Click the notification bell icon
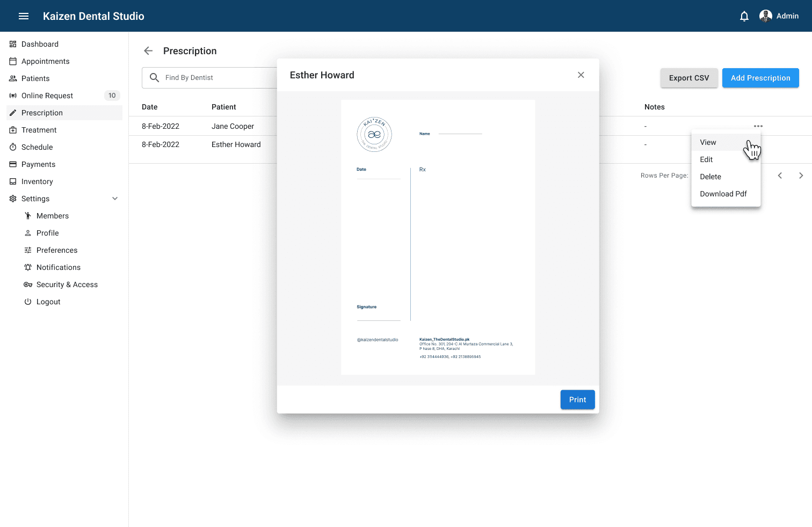The width and height of the screenshot is (812, 527). 744,16
